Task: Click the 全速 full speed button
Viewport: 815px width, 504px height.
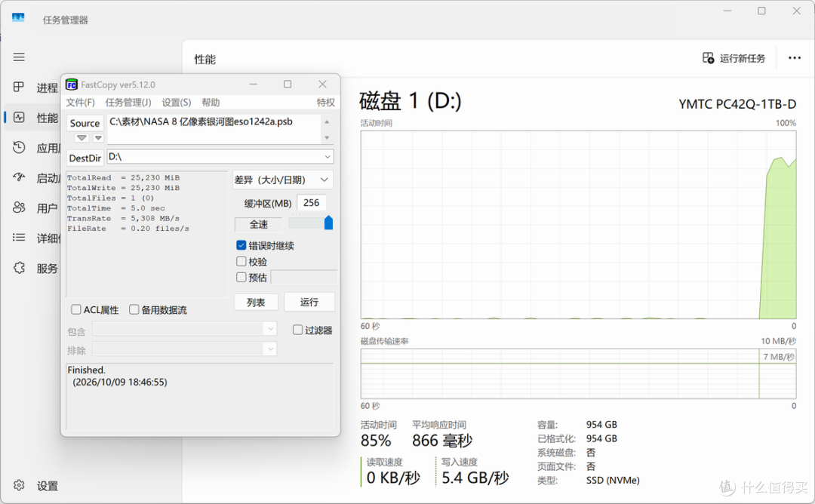Action: coord(258,225)
